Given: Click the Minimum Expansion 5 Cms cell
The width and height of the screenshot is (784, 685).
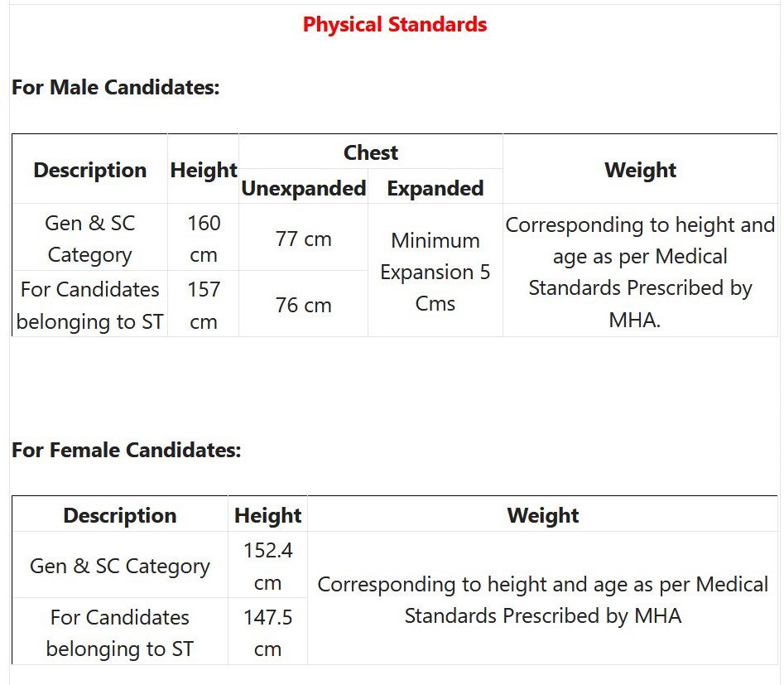Looking at the screenshot, I should [x=435, y=272].
